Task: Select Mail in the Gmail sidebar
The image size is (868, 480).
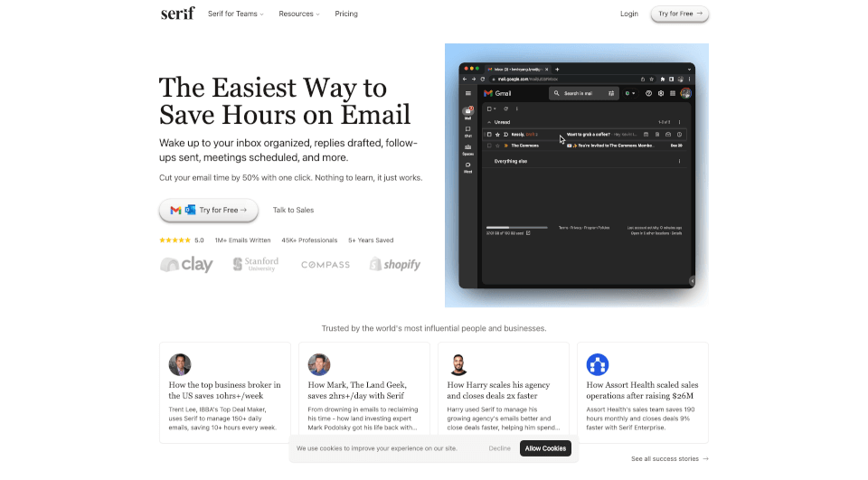Action: (467, 113)
